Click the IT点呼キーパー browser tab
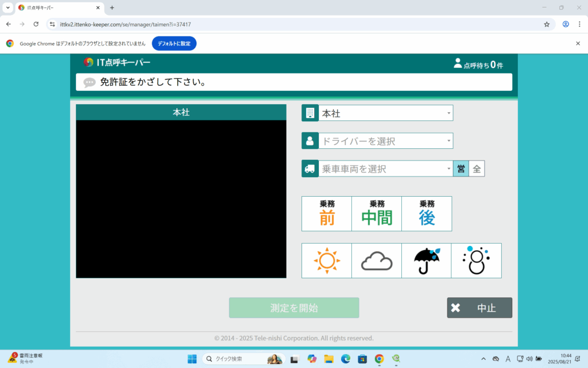This screenshot has width=588, height=368. [57, 7]
